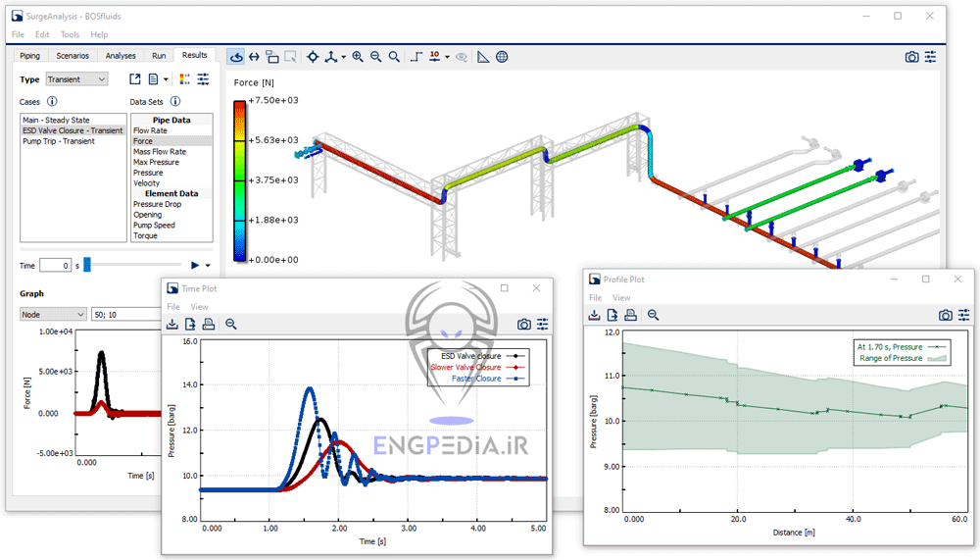Screen dimensions: 980x560
Task: Print the Profile Plot graph
Action: tap(630, 315)
